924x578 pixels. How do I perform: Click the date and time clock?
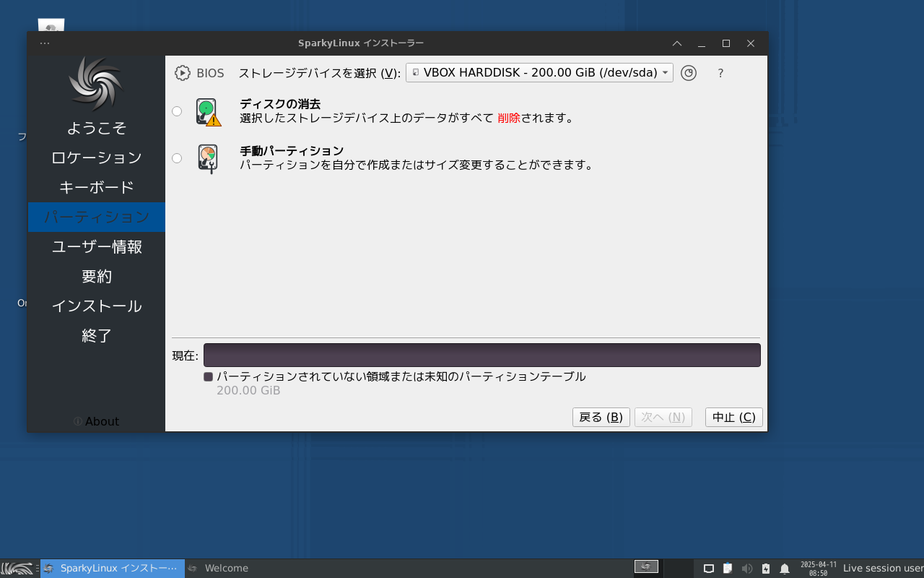coord(819,569)
